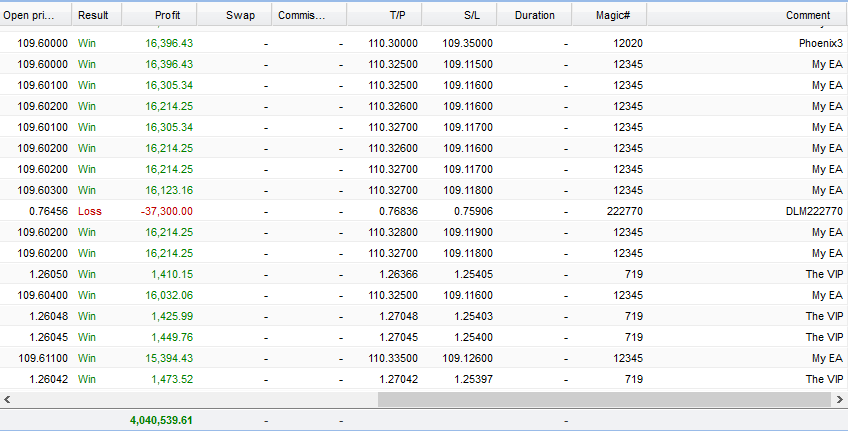Select Magic# cell 12020
848x431 pixels.
[x=628, y=43]
